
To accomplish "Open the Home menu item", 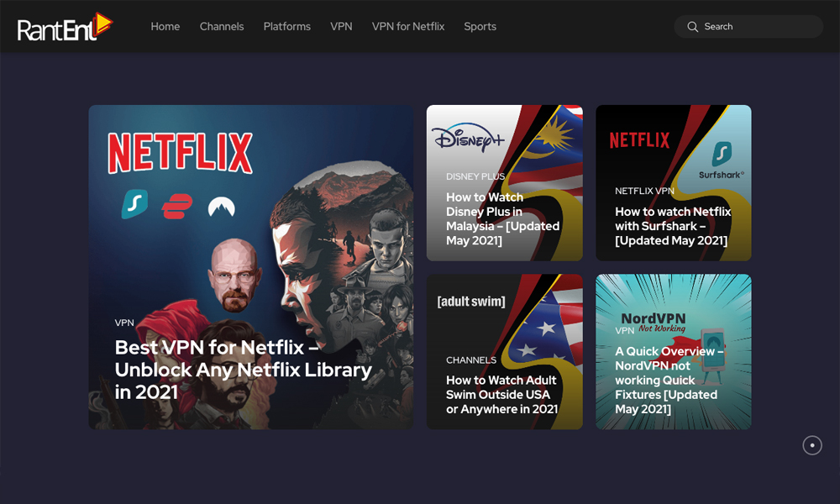I will coord(165,27).
